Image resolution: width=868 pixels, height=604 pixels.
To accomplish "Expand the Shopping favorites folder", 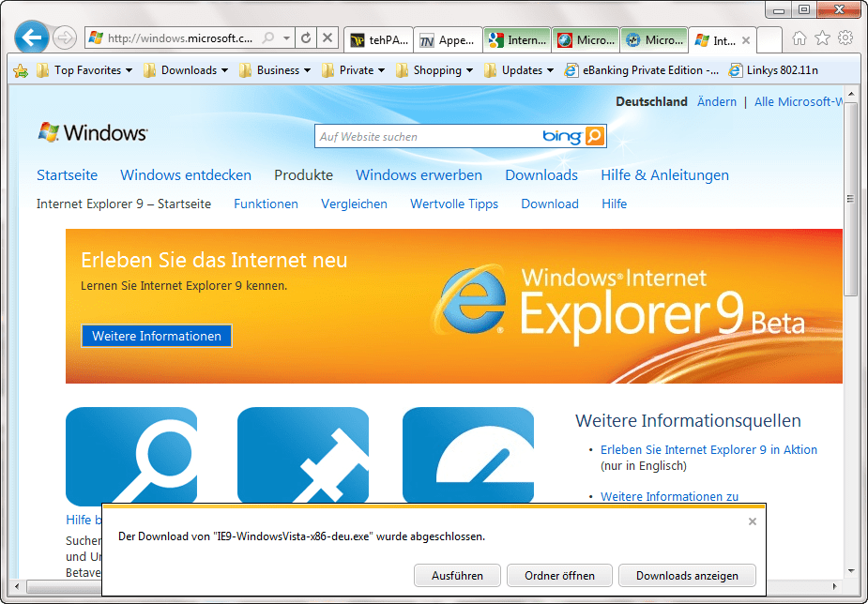I will (x=434, y=70).
